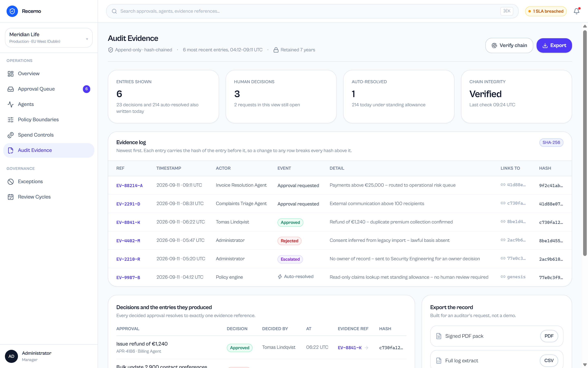The height and width of the screenshot is (368, 588).
Task: Open Policy Boundaries page
Action: pos(49,120)
